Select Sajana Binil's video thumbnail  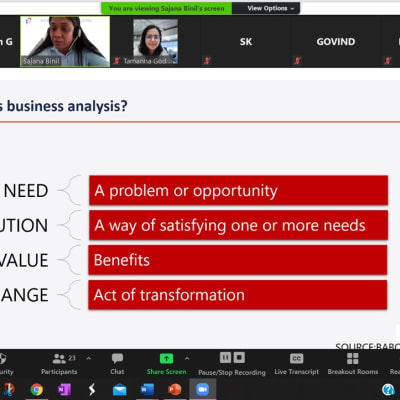(65, 42)
